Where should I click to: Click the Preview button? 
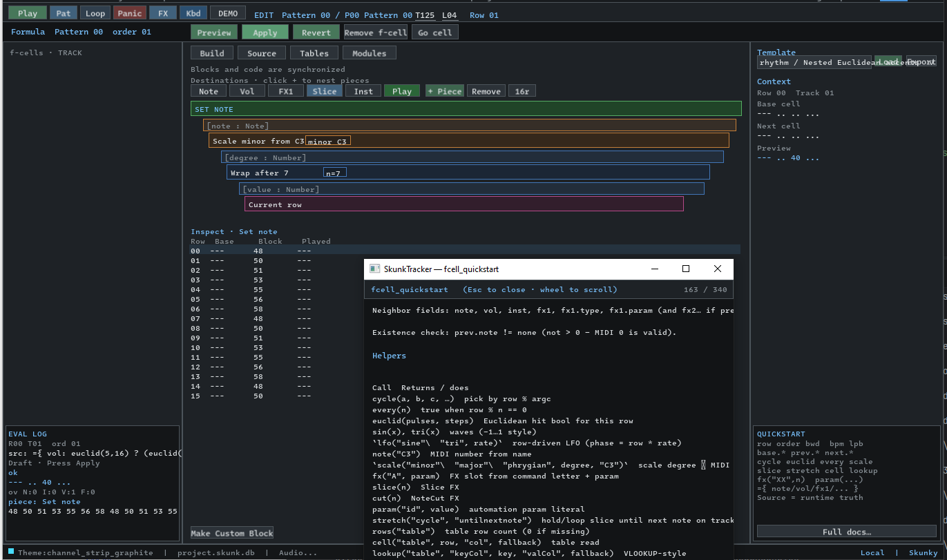pyautogui.click(x=214, y=32)
